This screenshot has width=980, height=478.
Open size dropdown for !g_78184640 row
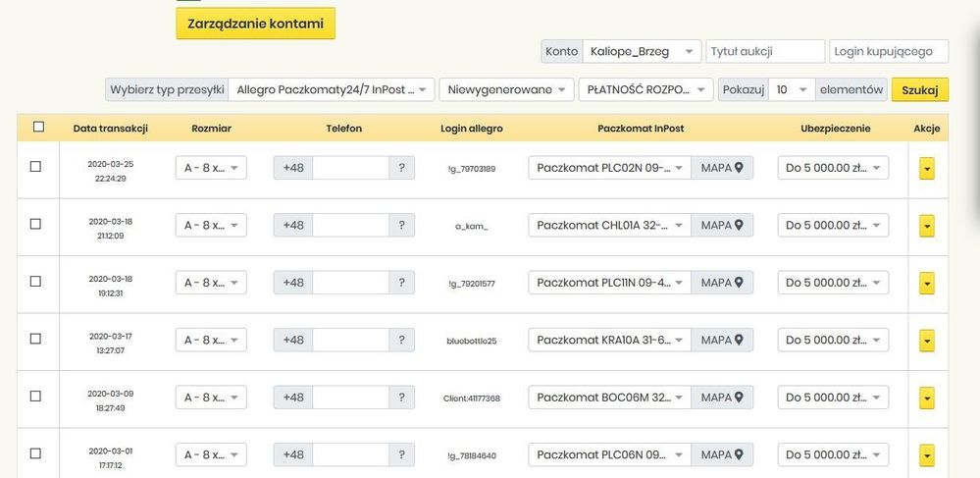[x=211, y=454]
